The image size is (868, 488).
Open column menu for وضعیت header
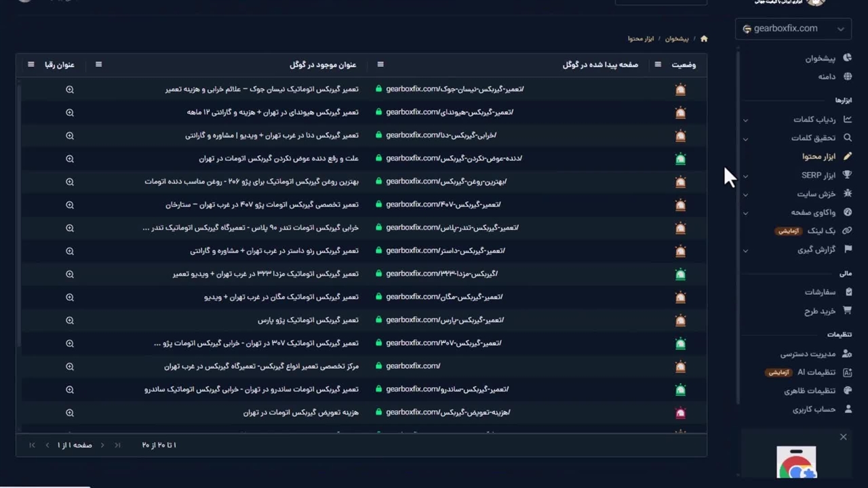[x=657, y=64]
